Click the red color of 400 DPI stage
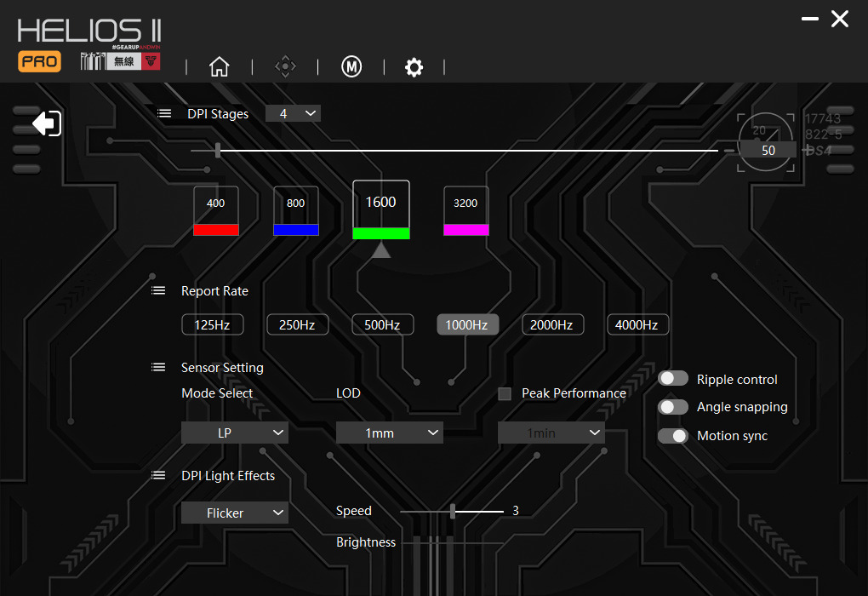868x596 pixels. pos(216,230)
